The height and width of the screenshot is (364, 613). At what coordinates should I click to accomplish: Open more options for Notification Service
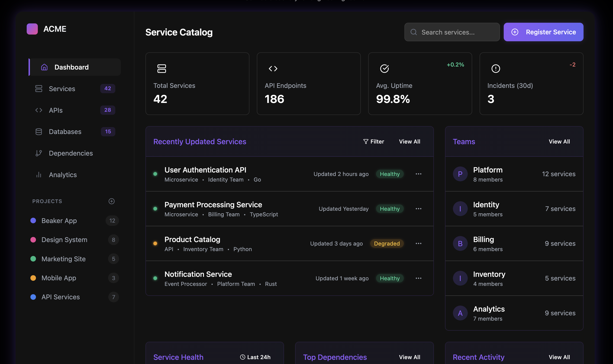[418, 278]
